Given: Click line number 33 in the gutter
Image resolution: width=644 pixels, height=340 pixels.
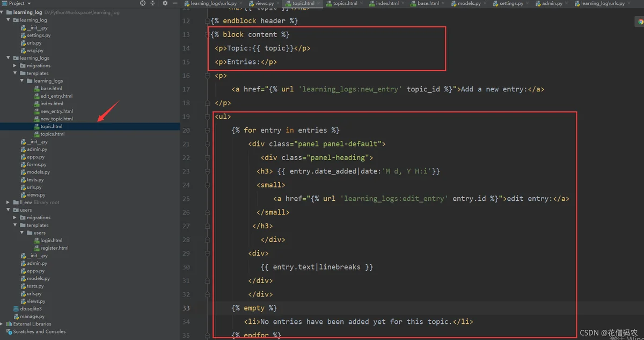Looking at the screenshot, I should (x=186, y=308).
